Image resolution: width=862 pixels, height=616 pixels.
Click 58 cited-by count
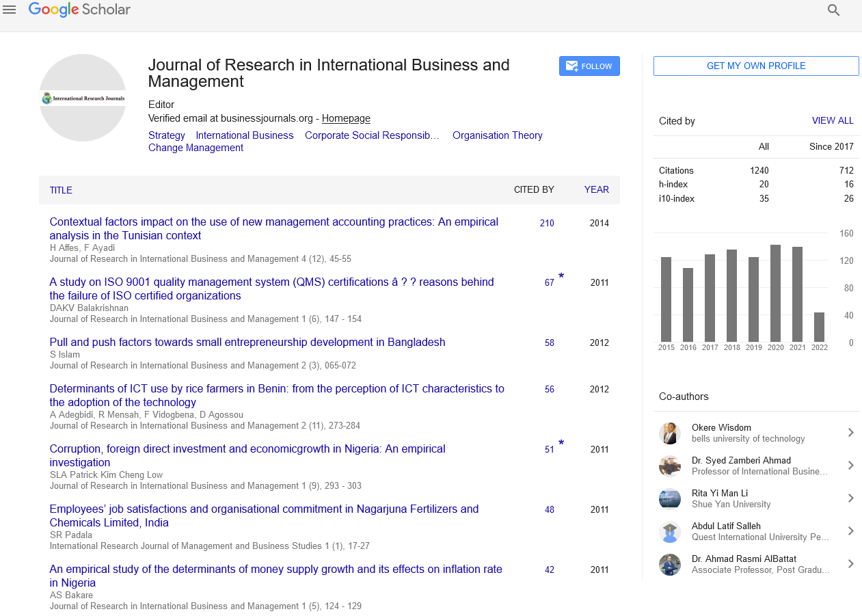tap(550, 343)
